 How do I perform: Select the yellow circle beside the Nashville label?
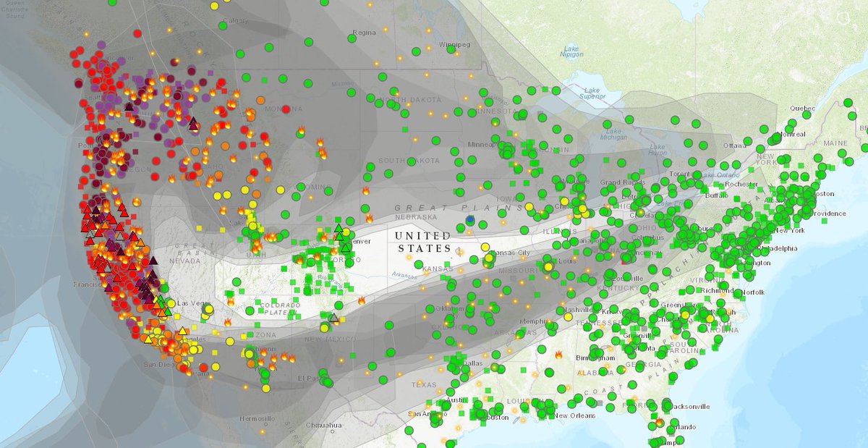click(x=568, y=316)
